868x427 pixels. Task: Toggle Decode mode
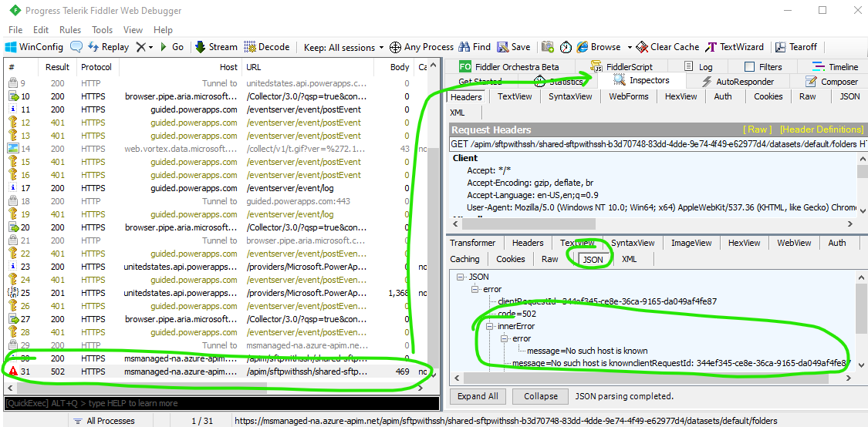tap(266, 47)
